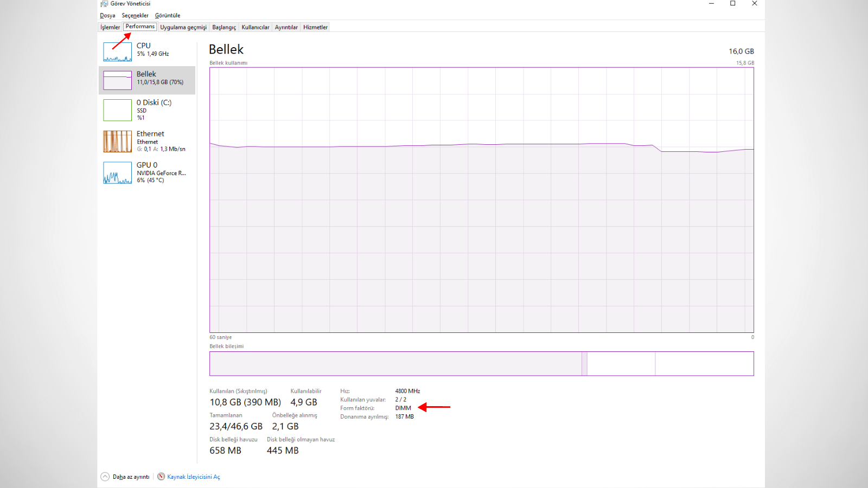Click the Resource Monitor icon at bottom
This screenshot has height=488, width=868.
(161, 477)
